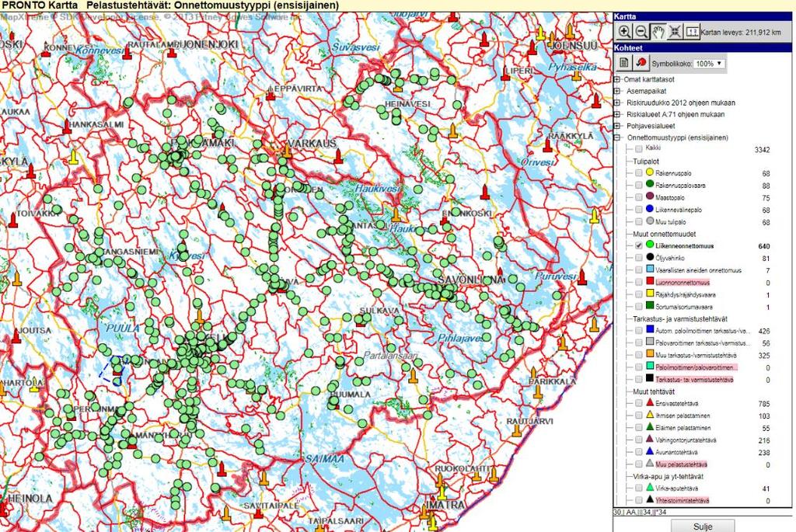Image resolution: width=796 pixels, height=532 pixels.
Task: Select the zoom in magnifier tool
Action: point(624,32)
